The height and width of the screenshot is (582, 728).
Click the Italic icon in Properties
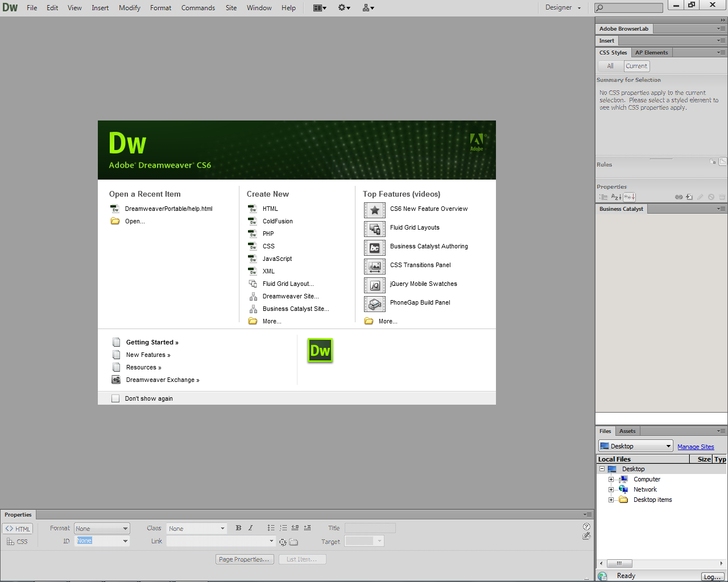[x=250, y=528]
